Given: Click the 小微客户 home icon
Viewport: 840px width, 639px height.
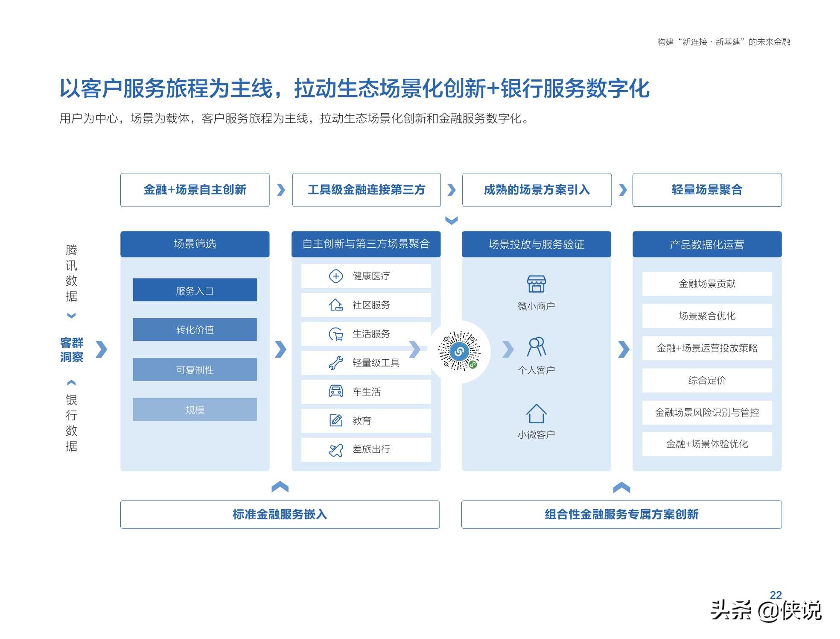Looking at the screenshot, I should (536, 413).
